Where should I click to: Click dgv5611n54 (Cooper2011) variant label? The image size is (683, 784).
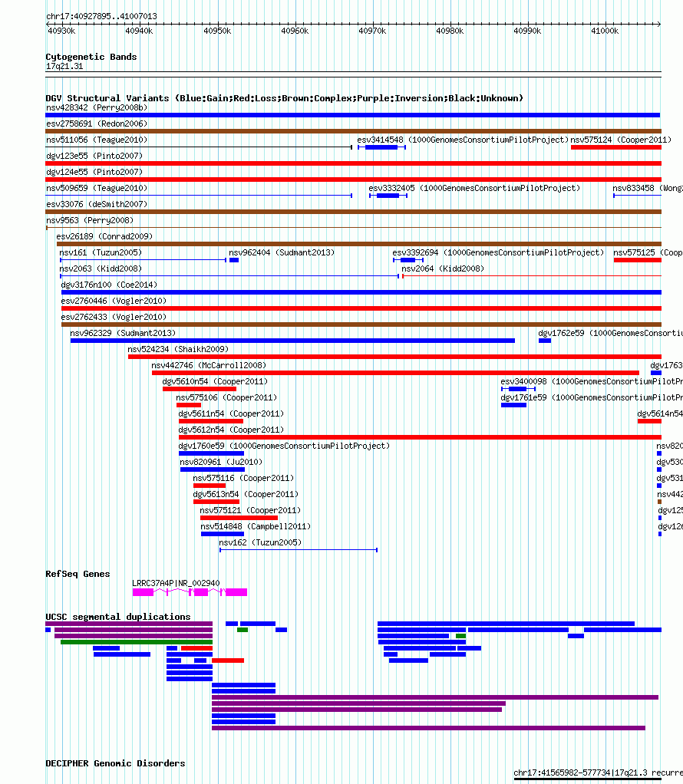[x=231, y=413]
